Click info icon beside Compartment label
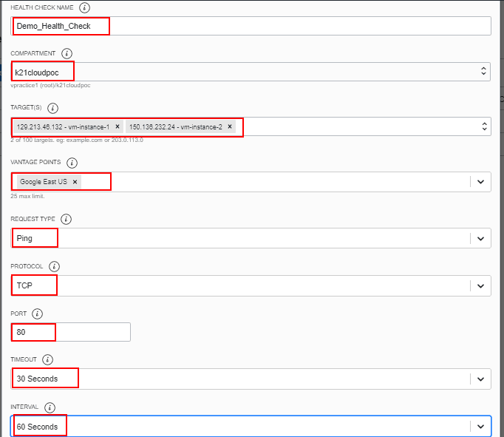The image size is (504, 437). click(x=67, y=54)
